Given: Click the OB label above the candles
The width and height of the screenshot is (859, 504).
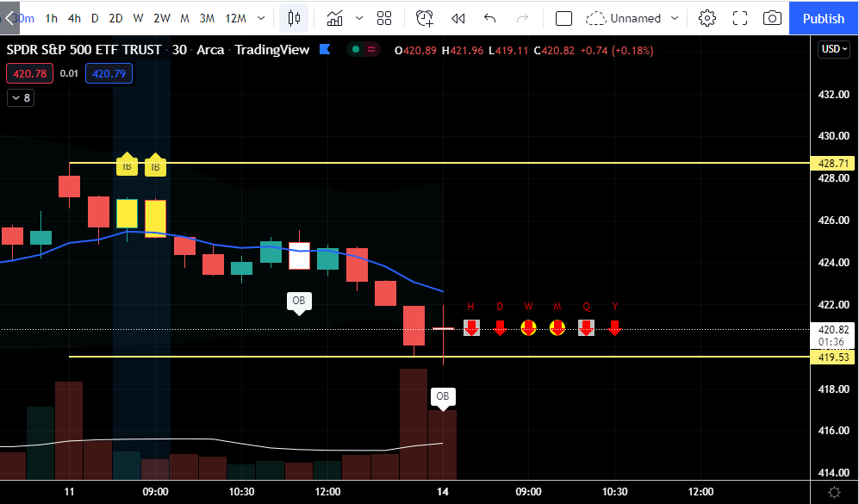Looking at the screenshot, I should [x=299, y=302].
